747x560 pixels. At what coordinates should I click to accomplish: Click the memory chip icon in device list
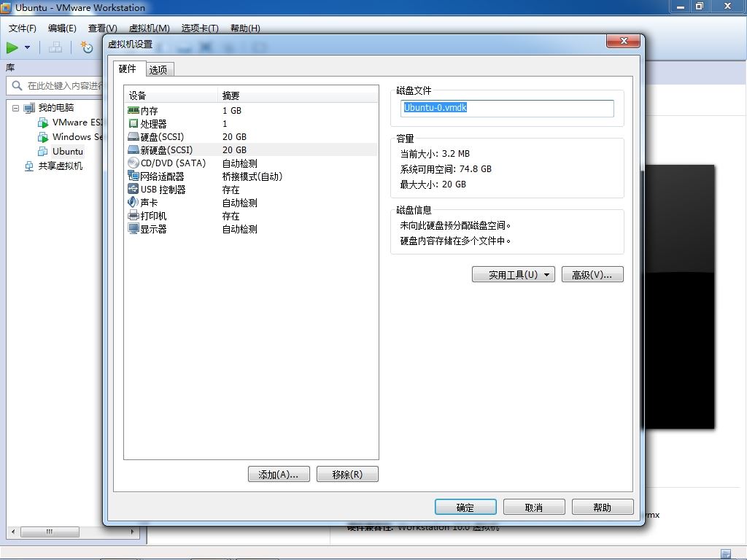tap(133, 111)
